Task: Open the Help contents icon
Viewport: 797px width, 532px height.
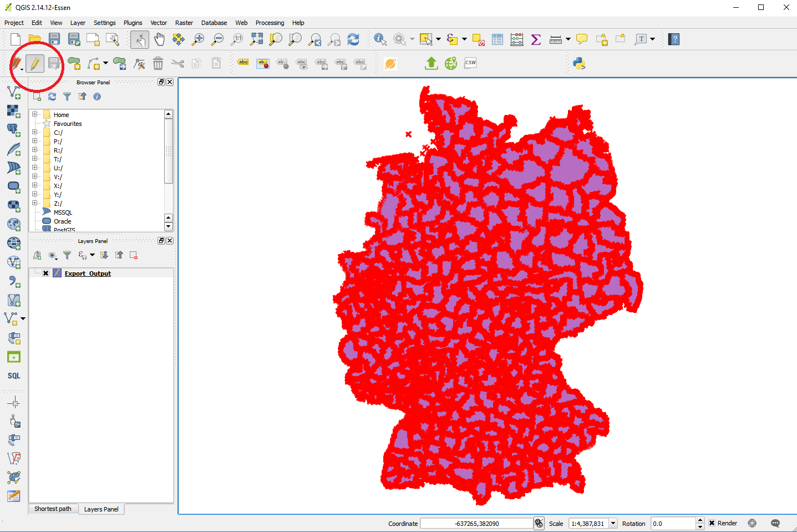Action: tap(674, 39)
